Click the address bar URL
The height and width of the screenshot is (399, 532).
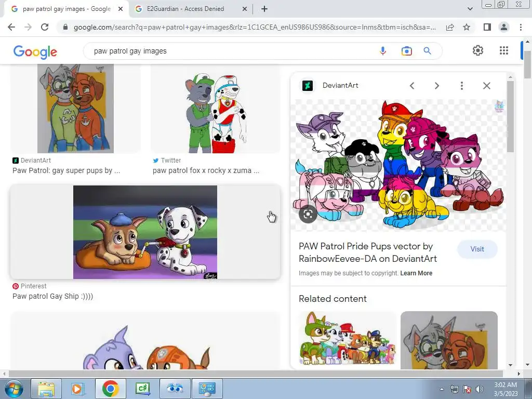coord(255,27)
